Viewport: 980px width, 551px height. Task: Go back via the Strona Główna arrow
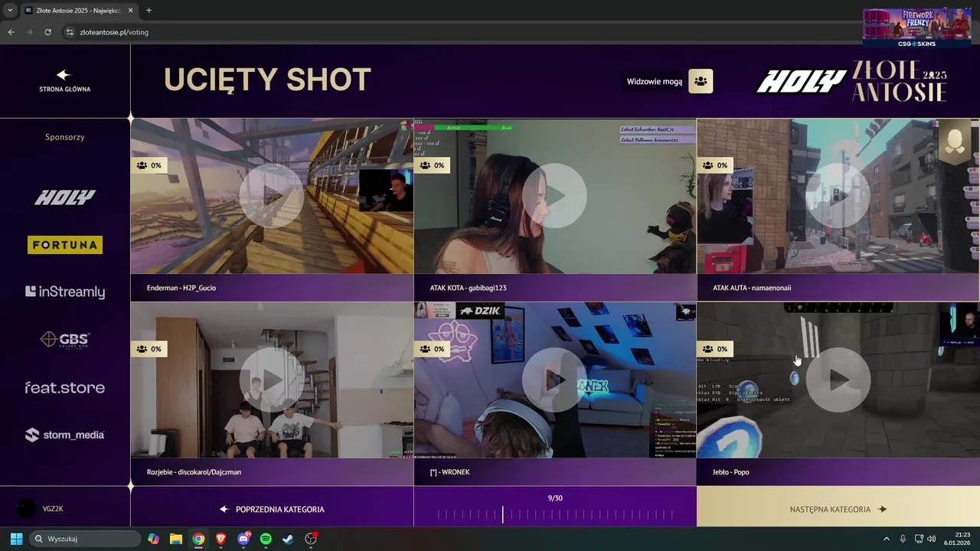pos(64,75)
